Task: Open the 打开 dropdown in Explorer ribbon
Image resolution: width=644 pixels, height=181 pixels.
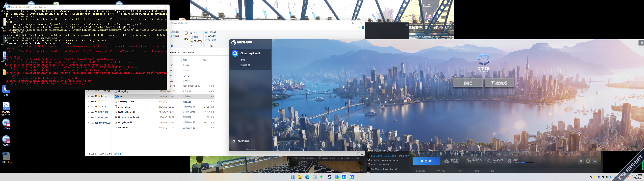Action: (195, 33)
